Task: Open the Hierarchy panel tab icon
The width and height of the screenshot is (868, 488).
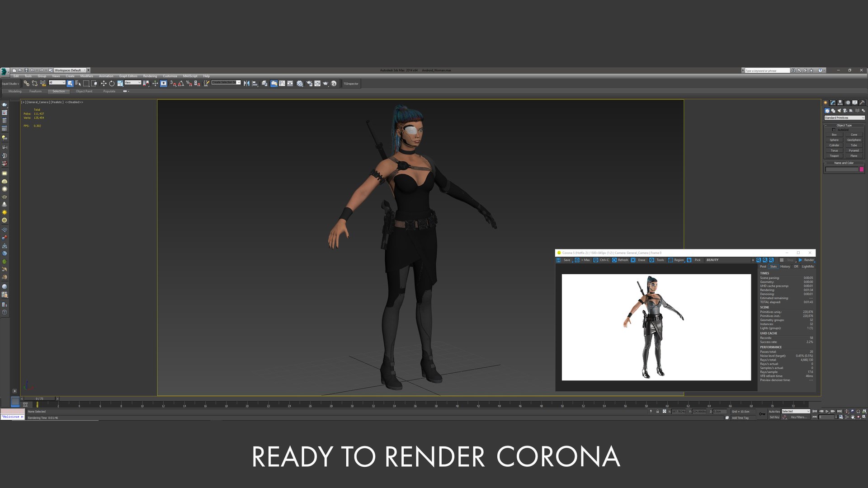Action: 840,103
